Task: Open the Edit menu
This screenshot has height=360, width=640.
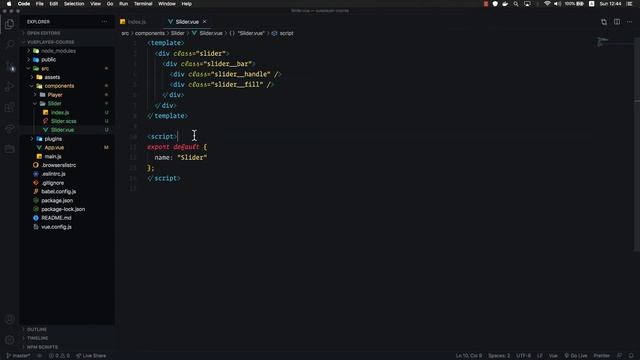Action: [x=53, y=4]
